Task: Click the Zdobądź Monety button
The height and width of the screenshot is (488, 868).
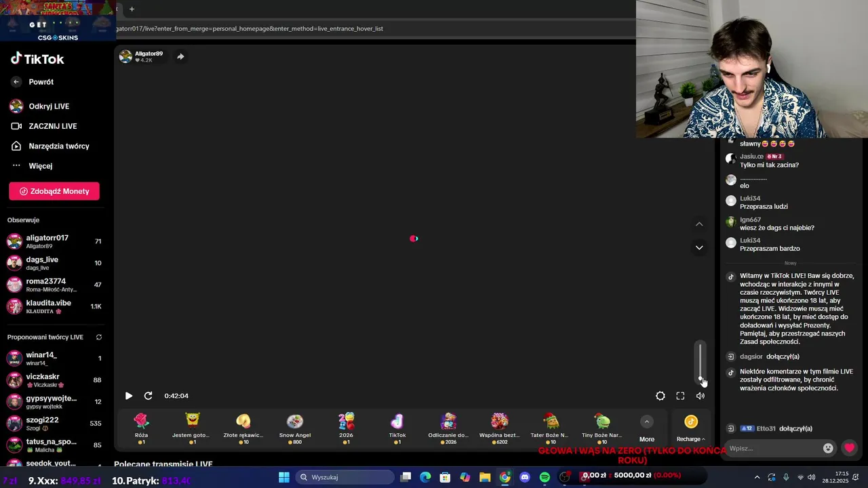Action: coord(54,191)
